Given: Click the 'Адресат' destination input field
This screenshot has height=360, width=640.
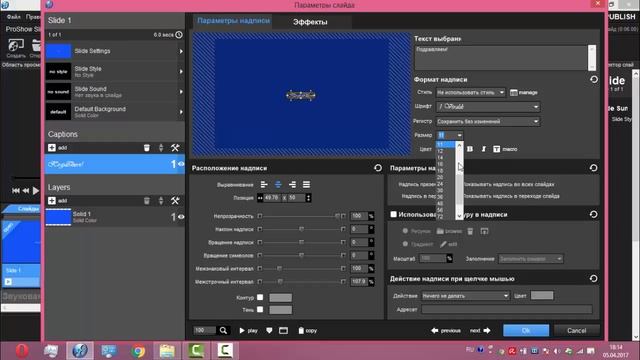Looking at the screenshot, I should 507,309.
